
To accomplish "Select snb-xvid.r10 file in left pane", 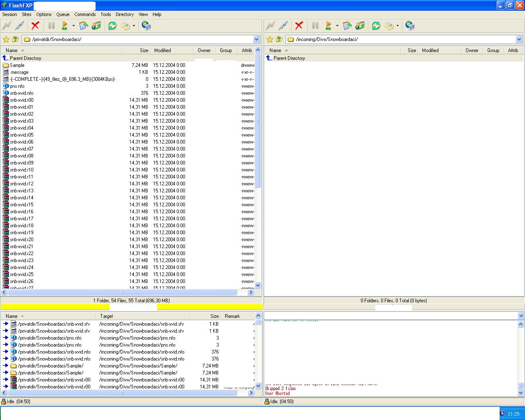I will click(x=22, y=170).
